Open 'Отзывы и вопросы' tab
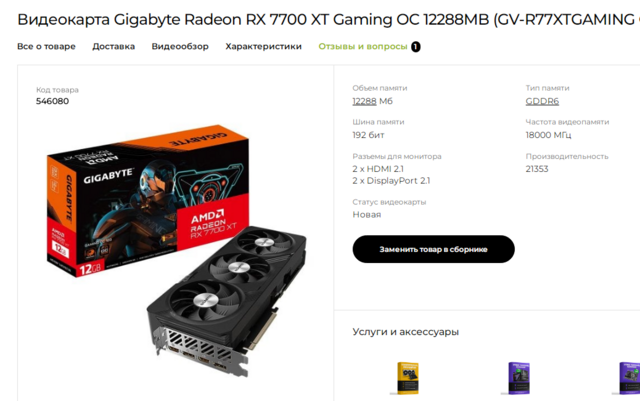The image size is (640, 401). point(363,47)
